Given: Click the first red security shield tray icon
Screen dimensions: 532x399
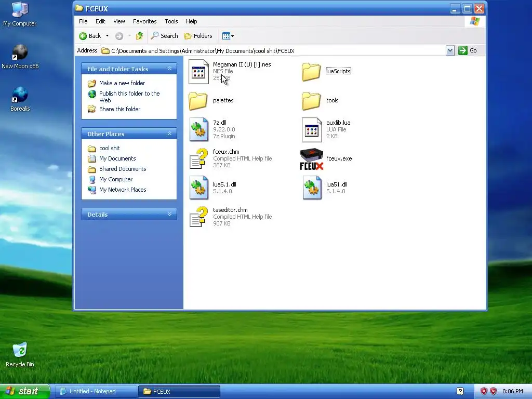Looking at the screenshot, I should point(484,392).
